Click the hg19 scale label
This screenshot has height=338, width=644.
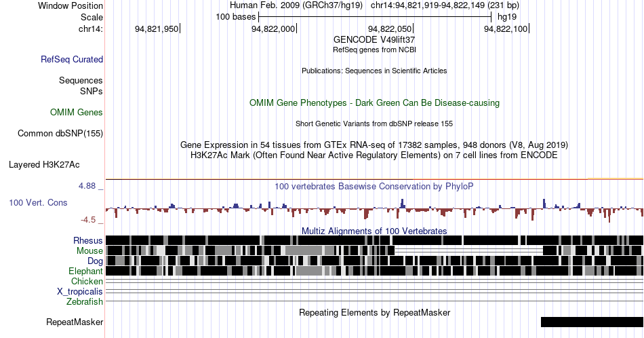(507, 17)
